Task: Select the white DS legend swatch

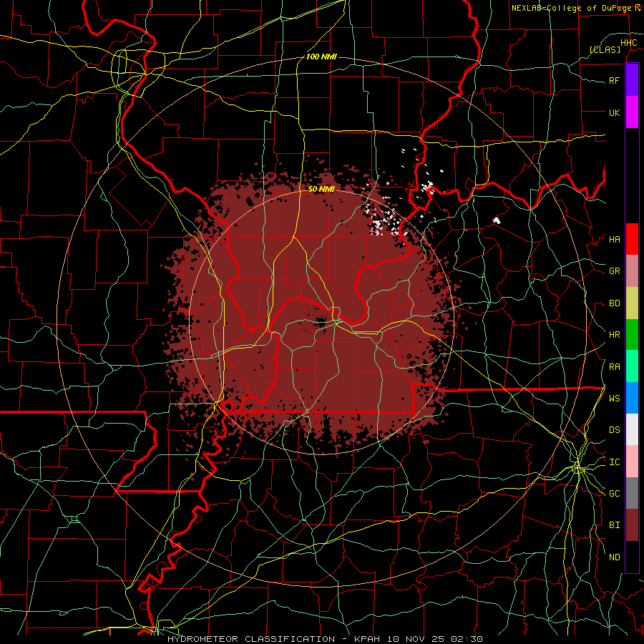Action: [x=632, y=429]
